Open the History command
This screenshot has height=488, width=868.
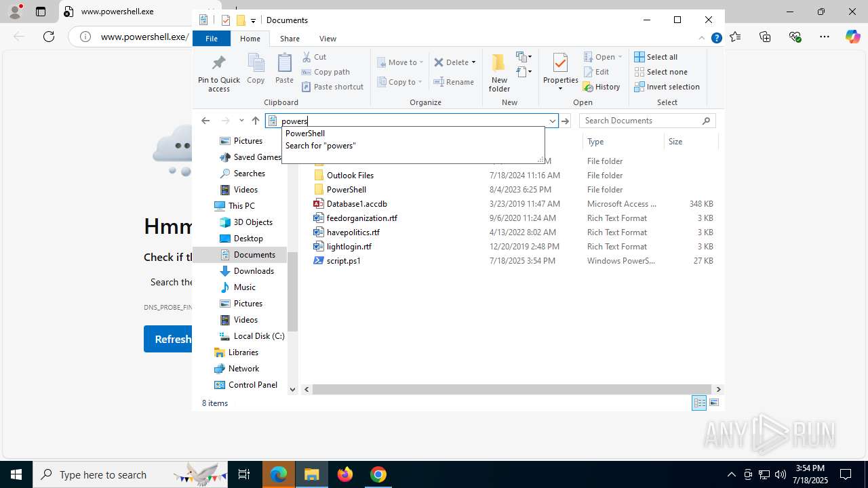pos(601,87)
